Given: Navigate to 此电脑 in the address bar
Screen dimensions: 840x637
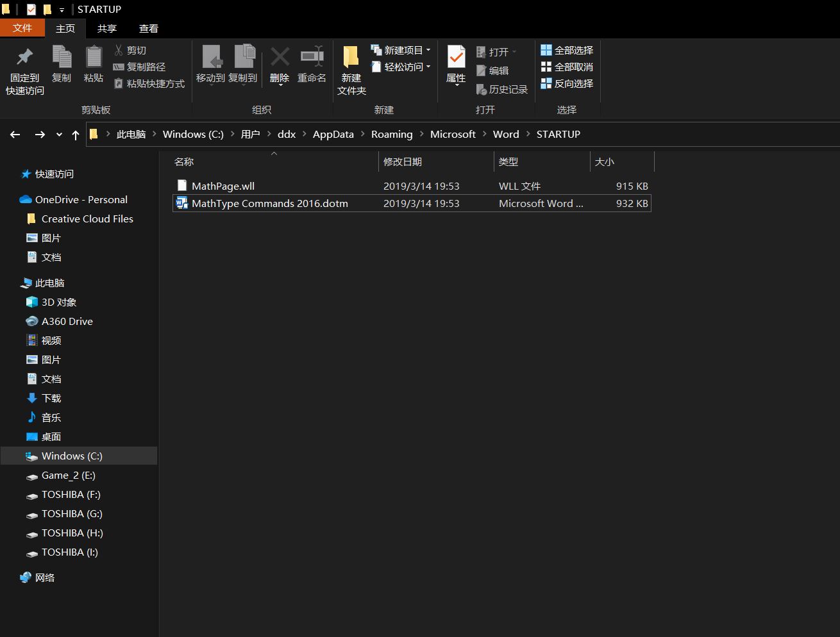Looking at the screenshot, I should coord(131,135).
